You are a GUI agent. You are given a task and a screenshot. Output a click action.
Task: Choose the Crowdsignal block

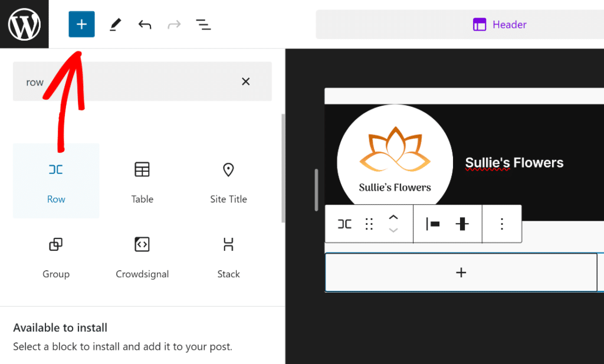[142, 257]
